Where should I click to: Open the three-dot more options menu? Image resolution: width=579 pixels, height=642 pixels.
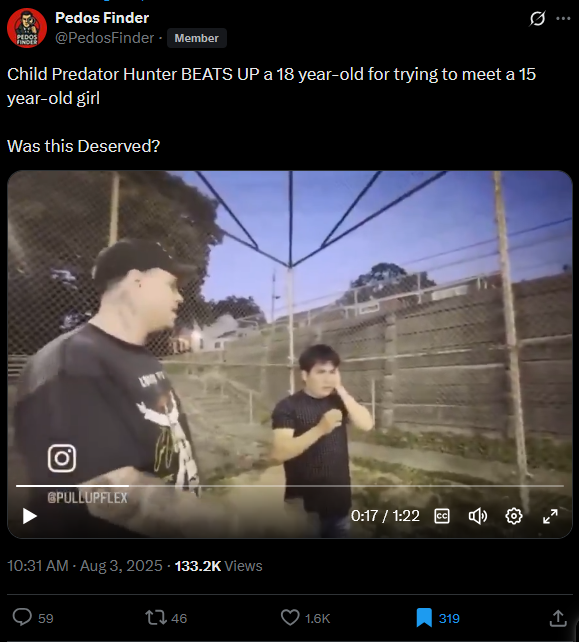coord(563,18)
